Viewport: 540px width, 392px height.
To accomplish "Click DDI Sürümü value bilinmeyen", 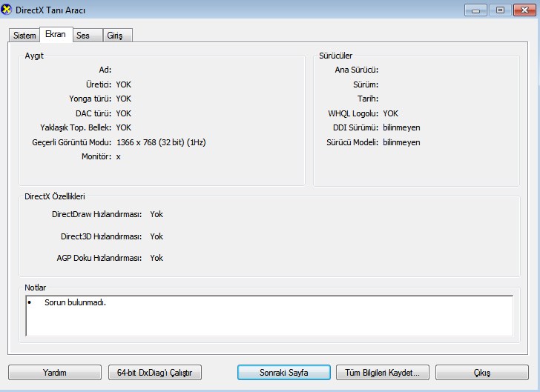I will point(401,127).
